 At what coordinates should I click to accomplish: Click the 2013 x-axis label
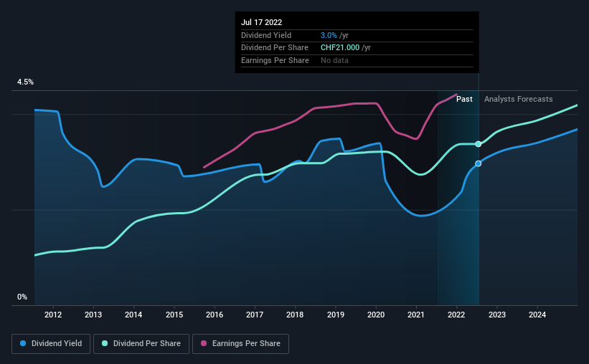(x=93, y=315)
